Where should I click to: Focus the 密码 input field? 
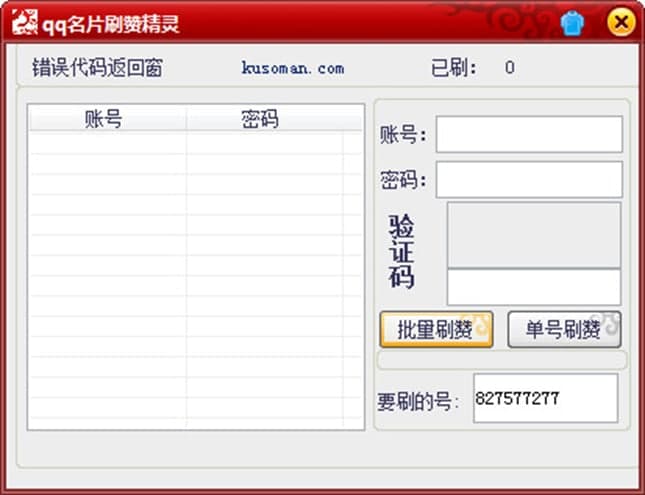[529, 179]
